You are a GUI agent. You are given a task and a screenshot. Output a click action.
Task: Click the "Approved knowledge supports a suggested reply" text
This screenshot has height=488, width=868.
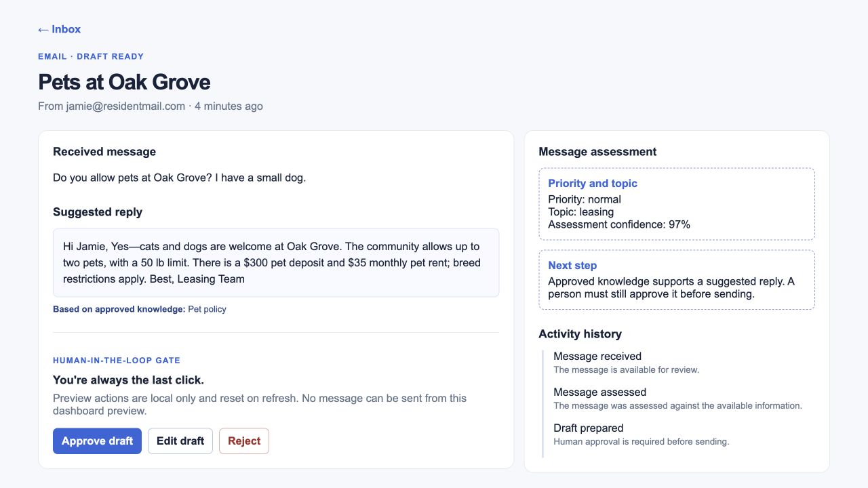[x=671, y=287]
